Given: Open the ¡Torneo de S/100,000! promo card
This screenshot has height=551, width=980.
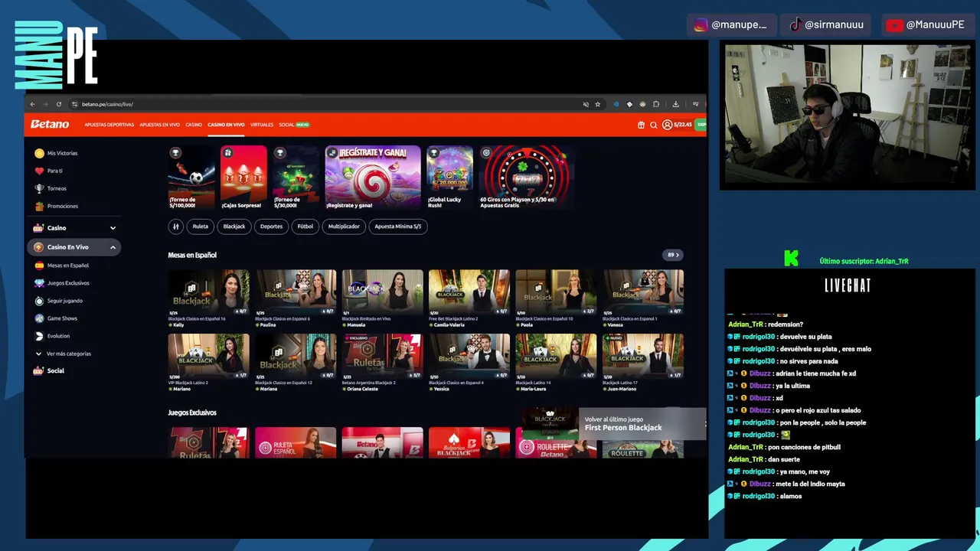Looking at the screenshot, I should point(191,178).
